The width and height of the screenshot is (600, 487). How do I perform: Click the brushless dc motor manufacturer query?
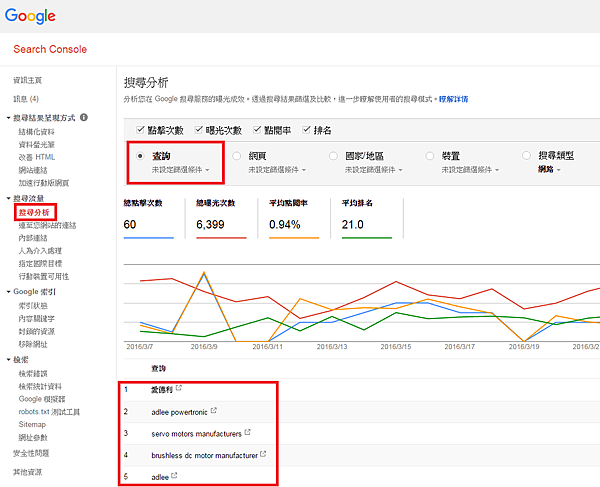204,456
